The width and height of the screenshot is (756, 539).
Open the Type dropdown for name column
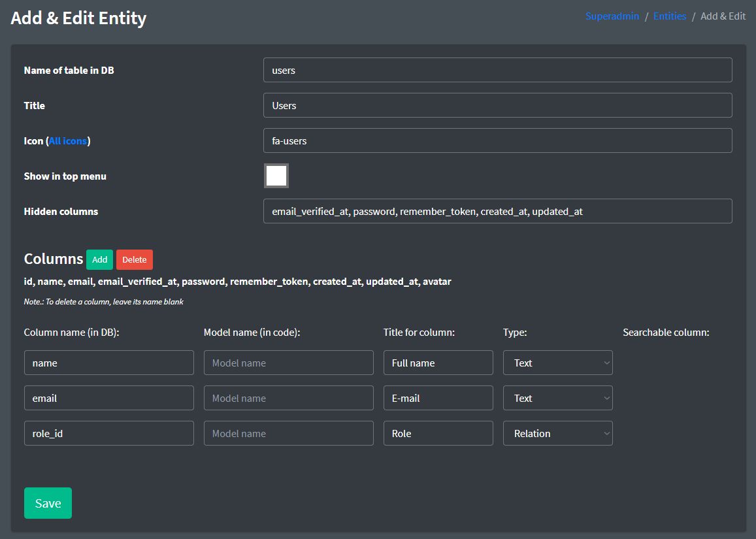pos(557,363)
